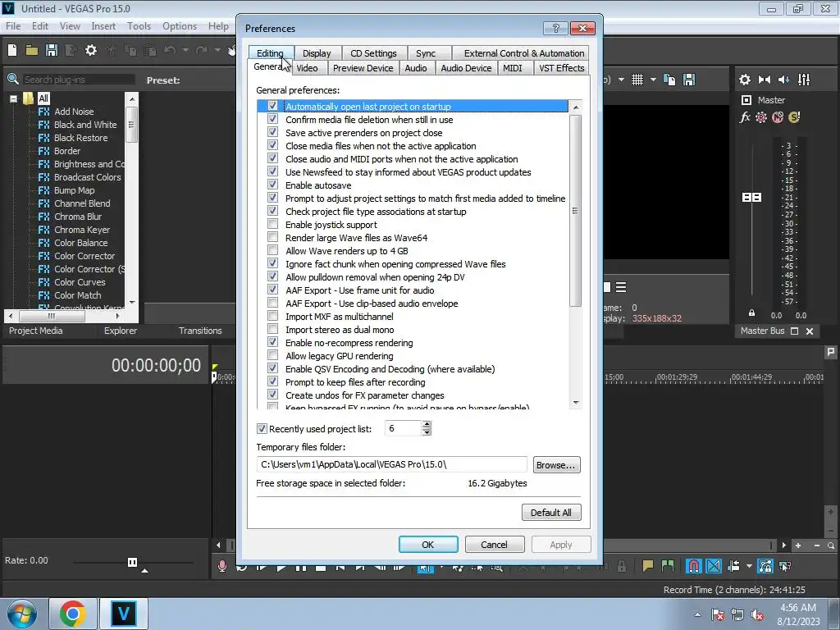This screenshot has height=630, width=840.
Task: Cancel the Preferences dialog
Action: point(494,545)
